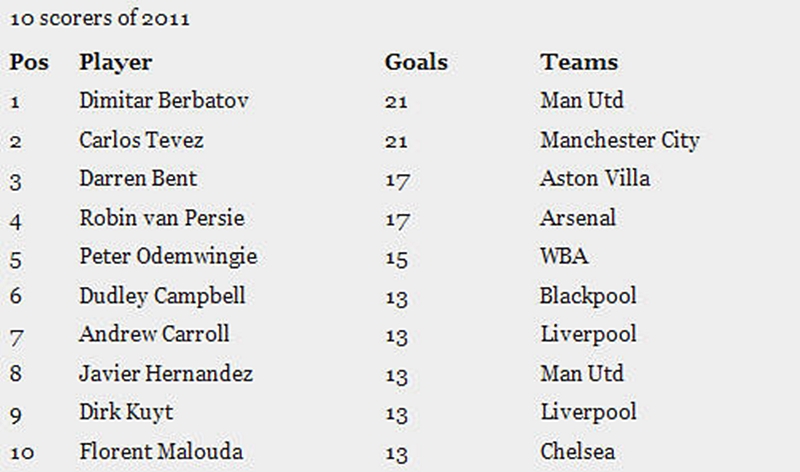The image size is (800, 472).
Task: Click the Chelsea team cell
Action: coord(578,452)
